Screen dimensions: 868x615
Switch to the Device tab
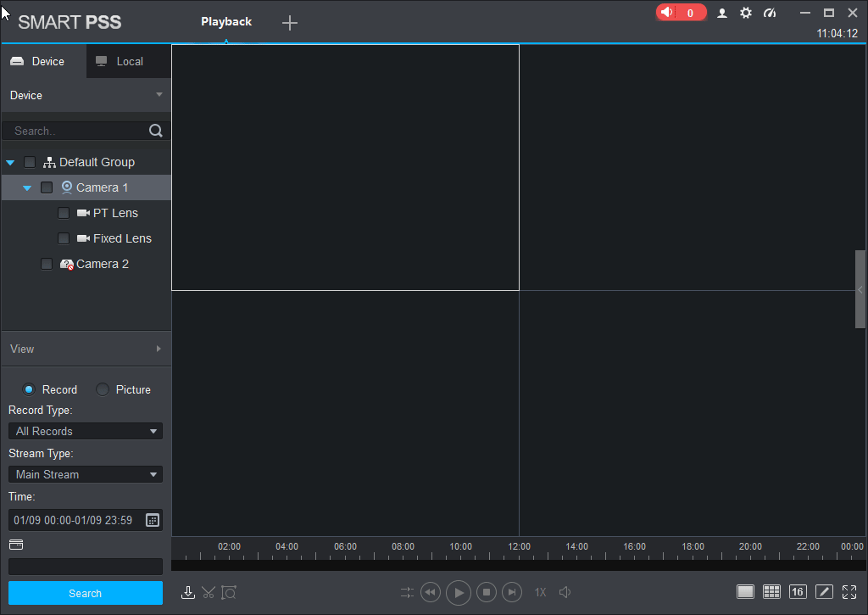click(43, 61)
